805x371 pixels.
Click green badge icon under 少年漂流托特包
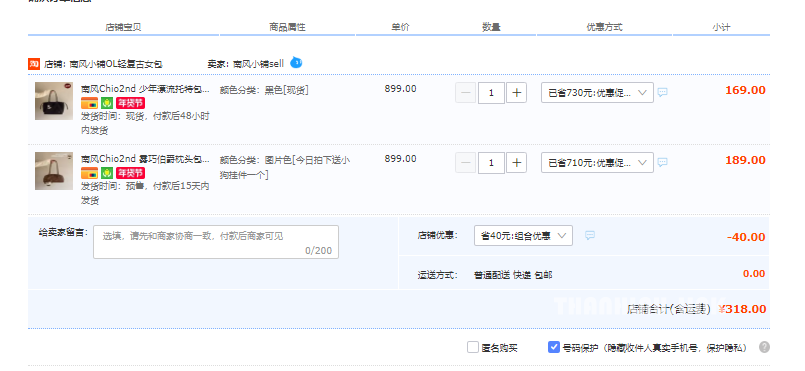(x=107, y=103)
